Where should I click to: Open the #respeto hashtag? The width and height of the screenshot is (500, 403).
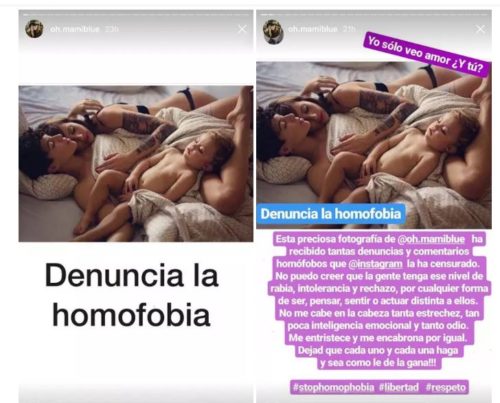tap(445, 387)
